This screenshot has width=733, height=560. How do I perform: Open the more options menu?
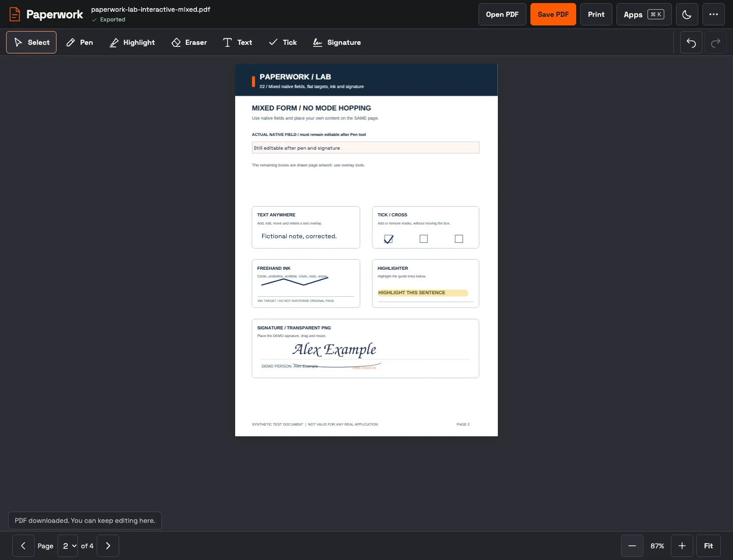tap(714, 14)
